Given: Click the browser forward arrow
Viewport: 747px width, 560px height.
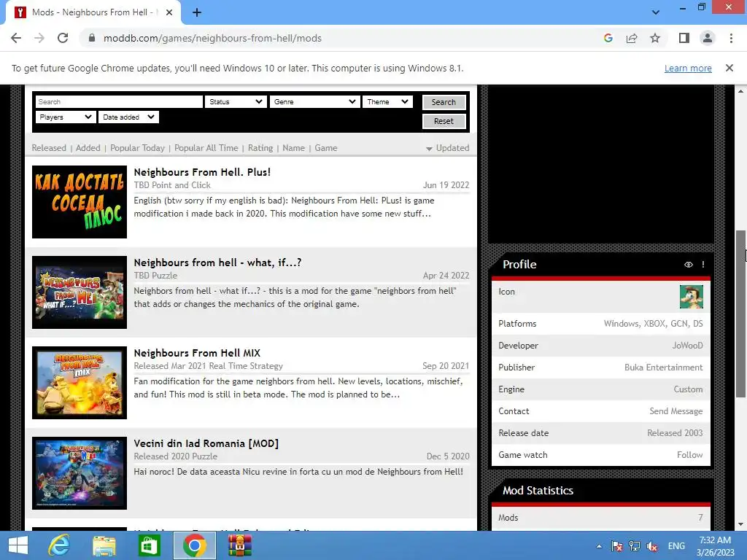Looking at the screenshot, I should (x=39, y=38).
